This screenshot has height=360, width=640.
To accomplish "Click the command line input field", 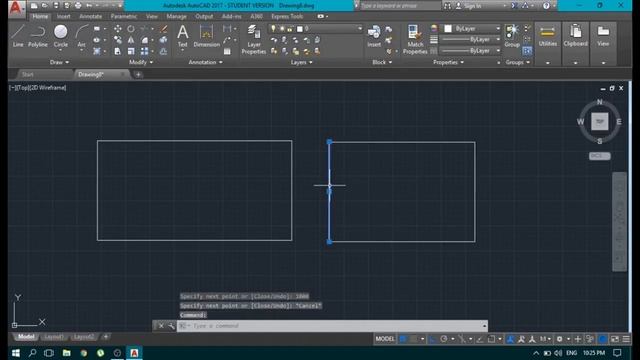I will point(332,326).
